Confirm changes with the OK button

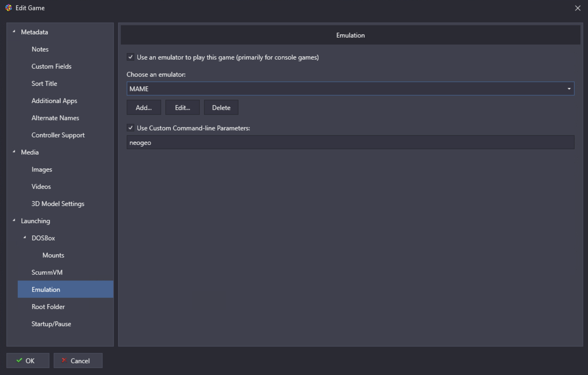click(28, 361)
